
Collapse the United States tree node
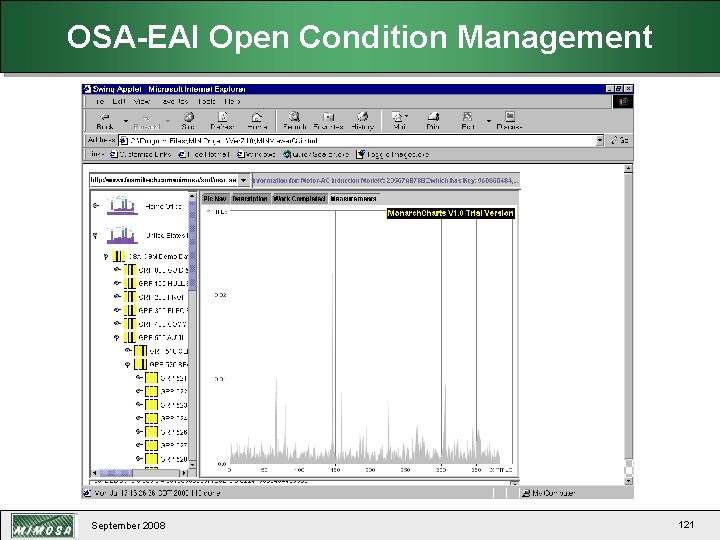96,236
